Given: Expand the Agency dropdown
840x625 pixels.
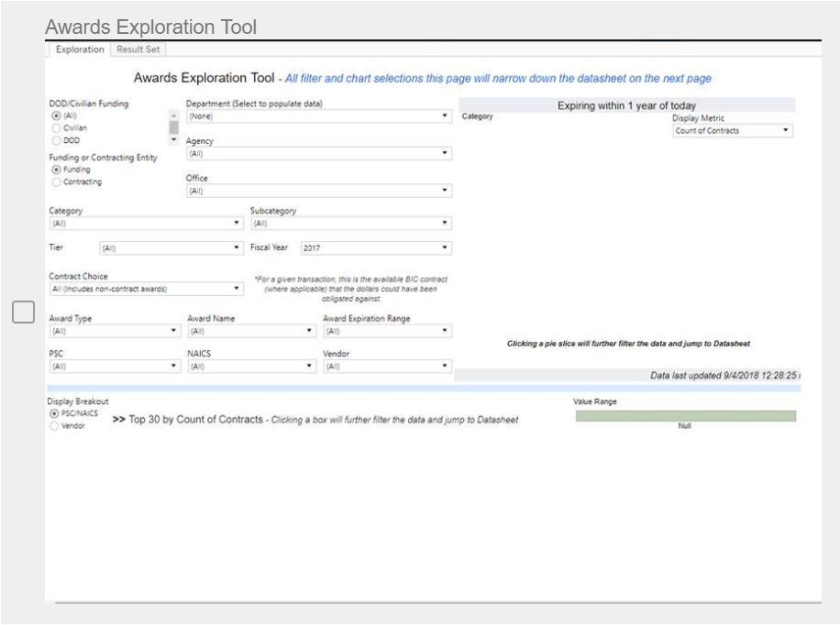Looking at the screenshot, I should (317, 154).
